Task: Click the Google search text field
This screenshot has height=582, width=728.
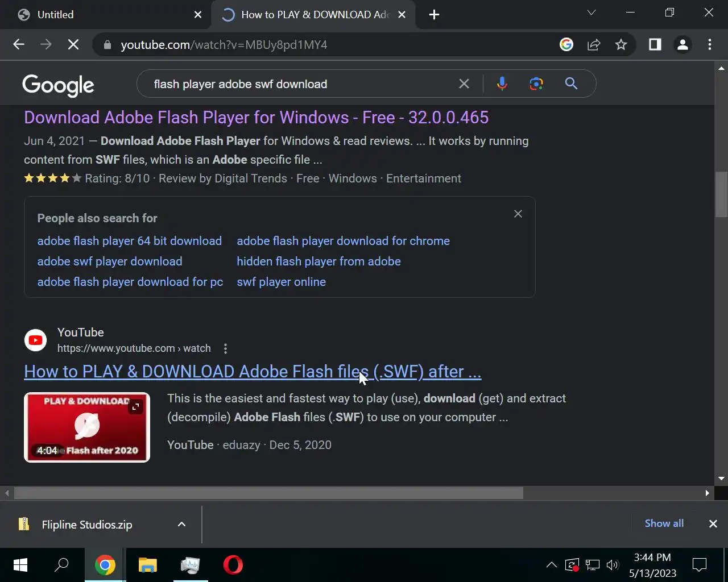Action: pyautogui.click(x=301, y=84)
